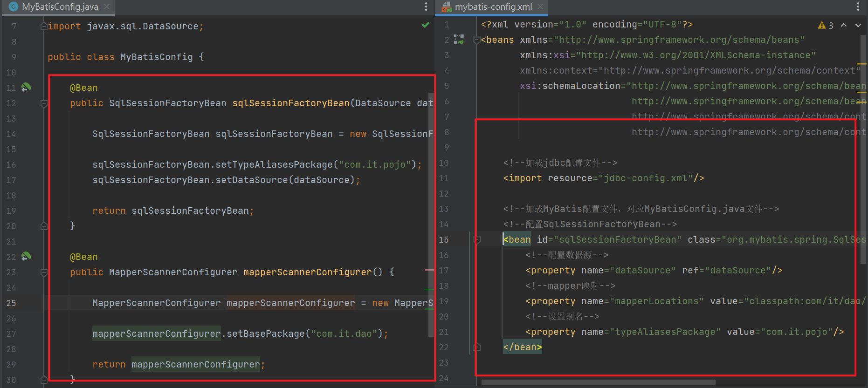Click line number 15 in the XML gutter
The image size is (868, 388).
tap(444, 239)
